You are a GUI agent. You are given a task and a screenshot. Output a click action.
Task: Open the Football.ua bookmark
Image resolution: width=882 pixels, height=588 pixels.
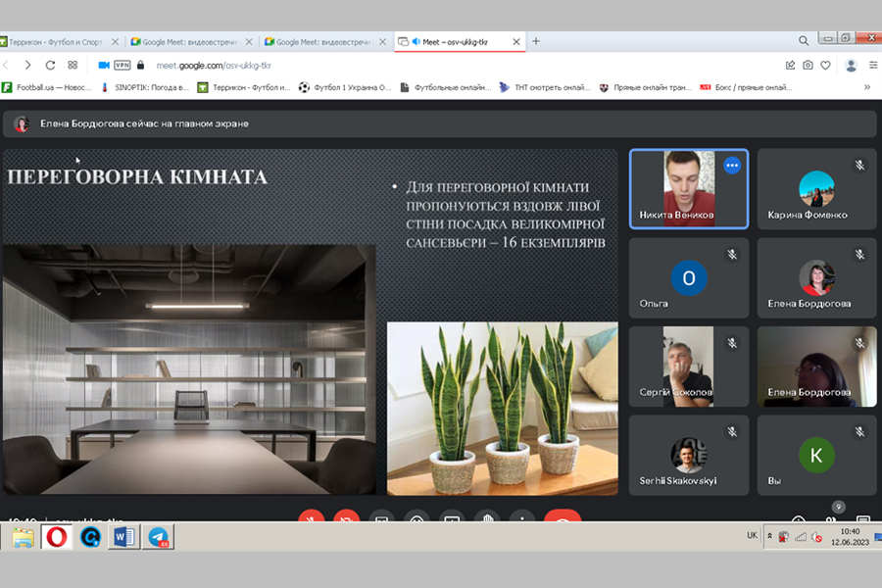pyautogui.click(x=47, y=87)
